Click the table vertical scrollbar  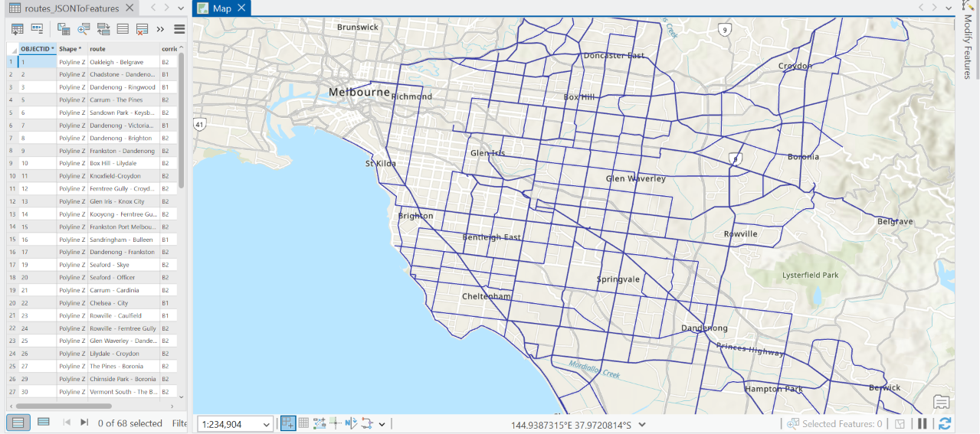click(x=182, y=119)
